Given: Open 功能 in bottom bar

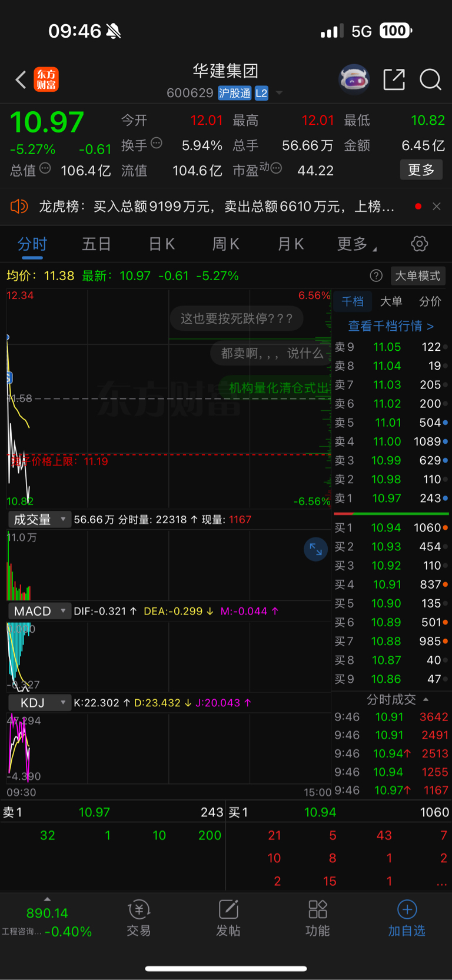Looking at the screenshot, I should click(x=318, y=918).
